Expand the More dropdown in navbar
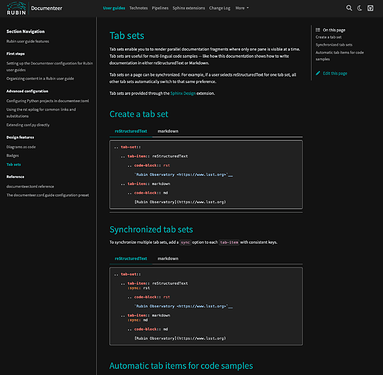The image size is (383, 375). (x=242, y=8)
